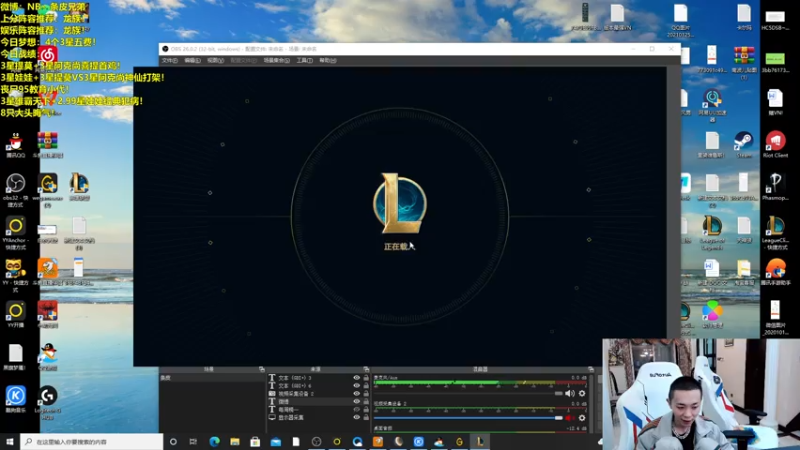Select the 显示器采集 source row
800x450 pixels.
[319, 417]
